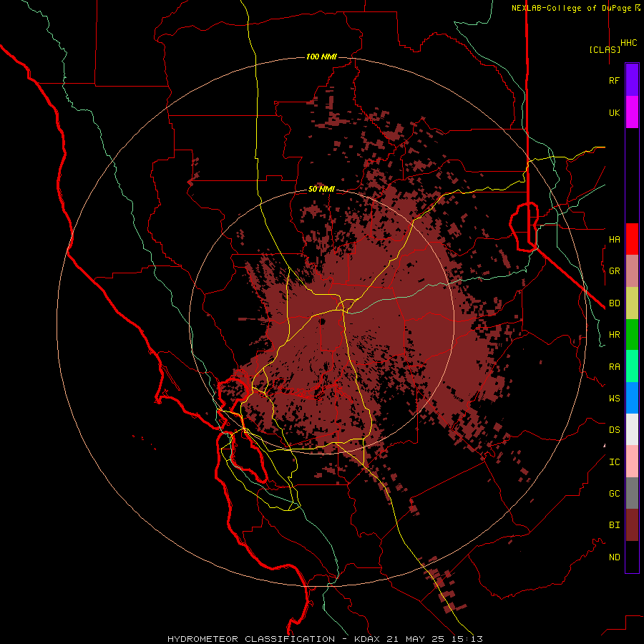644x644 pixels.
Task: Click the HHC product code label
Action: click(x=629, y=43)
